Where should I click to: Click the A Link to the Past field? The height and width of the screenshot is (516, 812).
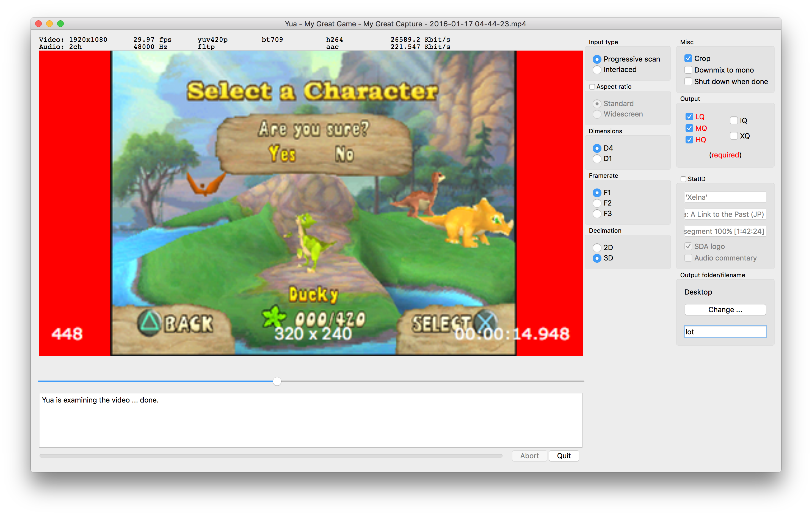(725, 214)
